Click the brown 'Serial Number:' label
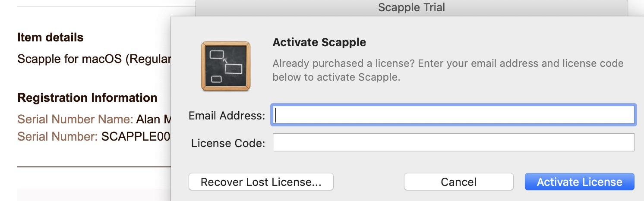This screenshot has height=201, width=644. tap(57, 137)
